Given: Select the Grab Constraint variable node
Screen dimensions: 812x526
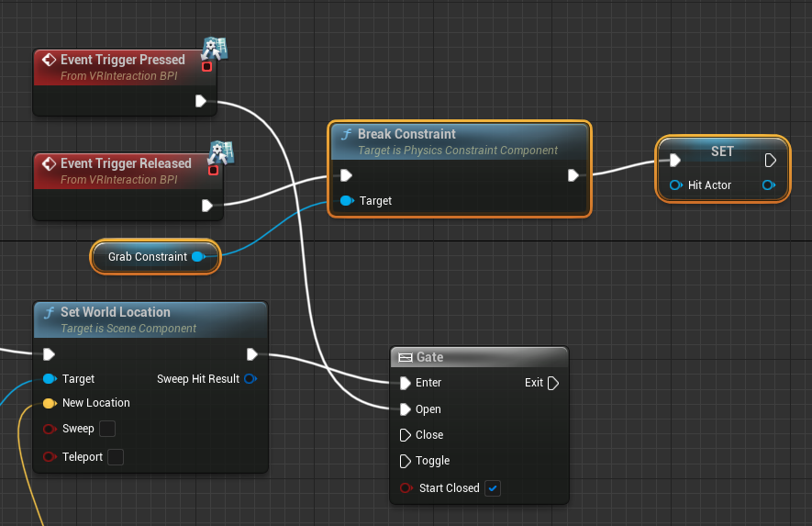Looking at the screenshot, I should (155, 256).
